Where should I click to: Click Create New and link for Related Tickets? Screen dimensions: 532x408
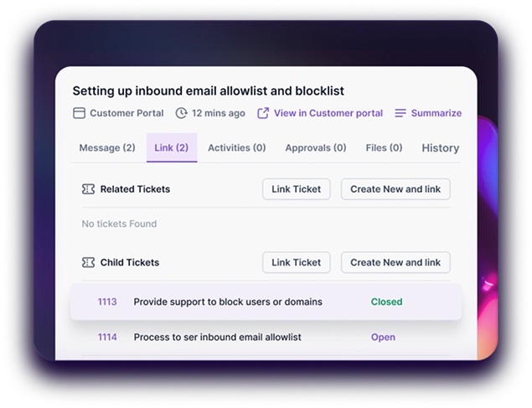(x=395, y=189)
